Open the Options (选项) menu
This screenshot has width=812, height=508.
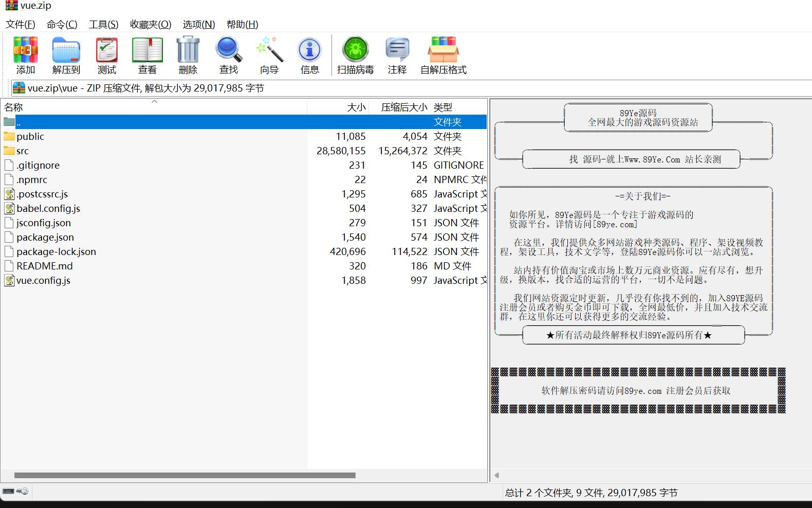(x=199, y=24)
